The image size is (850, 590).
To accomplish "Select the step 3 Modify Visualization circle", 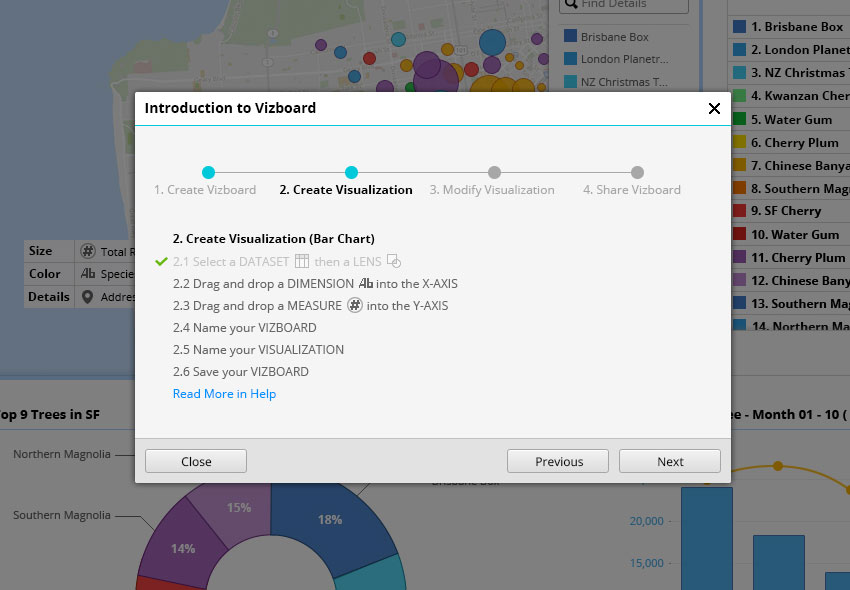I will (494, 172).
